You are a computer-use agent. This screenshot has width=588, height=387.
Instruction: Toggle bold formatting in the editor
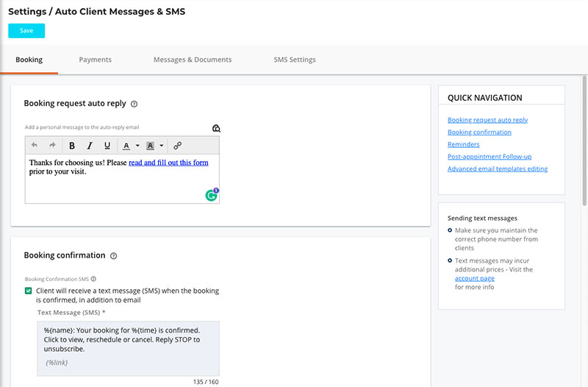coord(71,146)
